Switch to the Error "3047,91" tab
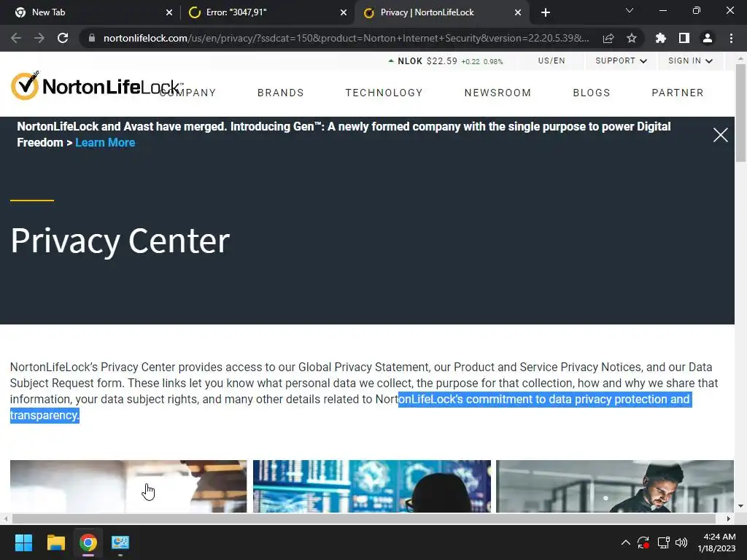The width and height of the screenshot is (747, 560). point(267,12)
